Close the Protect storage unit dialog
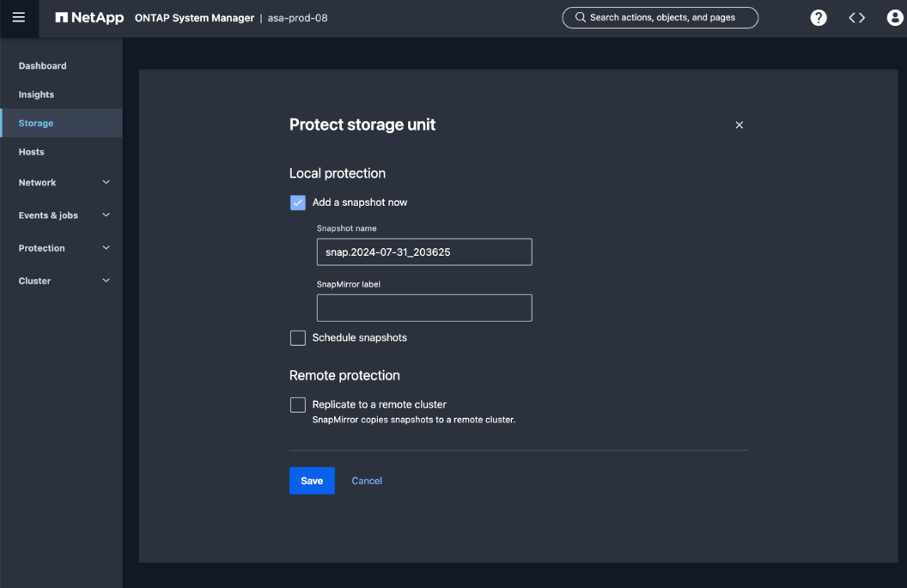 (x=739, y=125)
